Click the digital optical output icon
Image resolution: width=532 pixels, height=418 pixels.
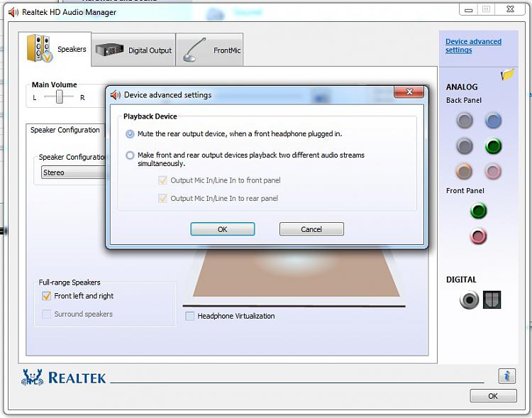tap(492, 299)
